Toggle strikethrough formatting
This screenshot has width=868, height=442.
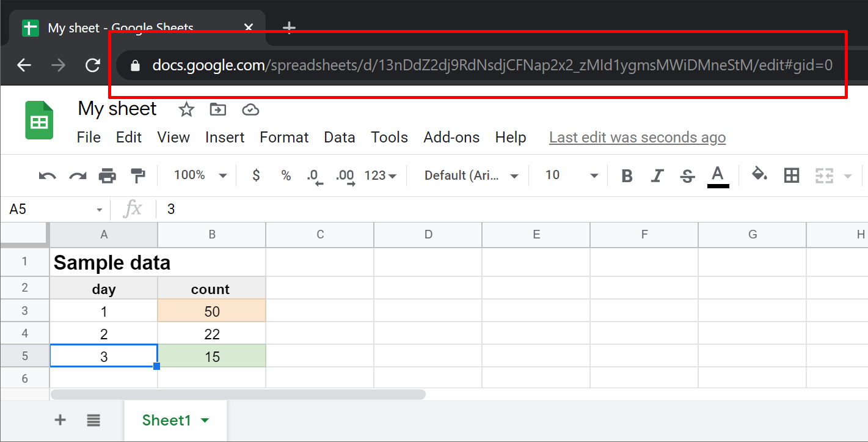pos(687,176)
